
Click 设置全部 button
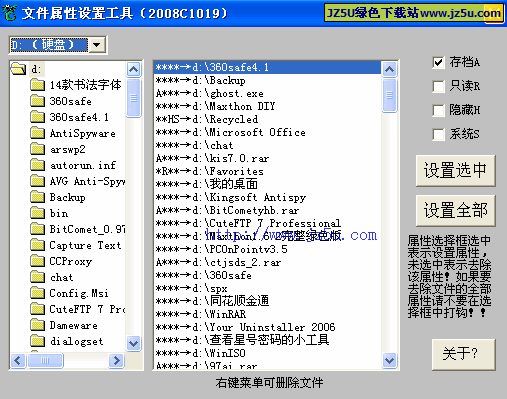(455, 210)
